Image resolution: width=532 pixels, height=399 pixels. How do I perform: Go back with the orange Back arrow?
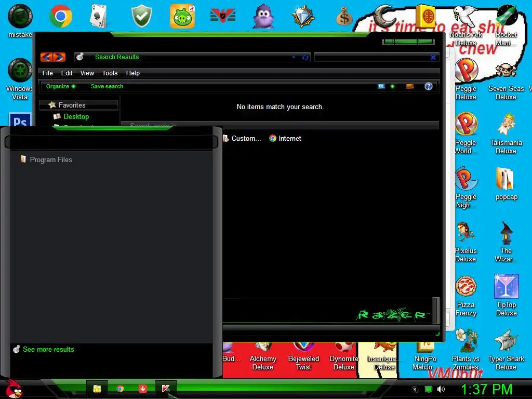[x=46, y=57]
